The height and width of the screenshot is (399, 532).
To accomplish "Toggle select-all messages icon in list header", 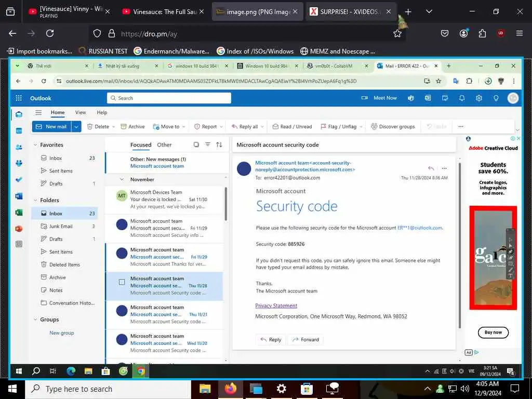I will tap(196, 144).
